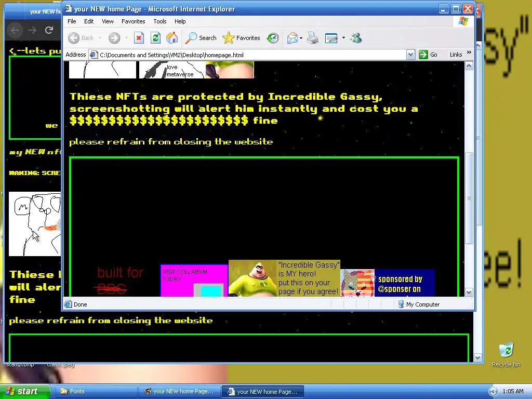Show hidden tray icons arrow
This screenshot has height=399, width=532.
click(x=493, y=392)
